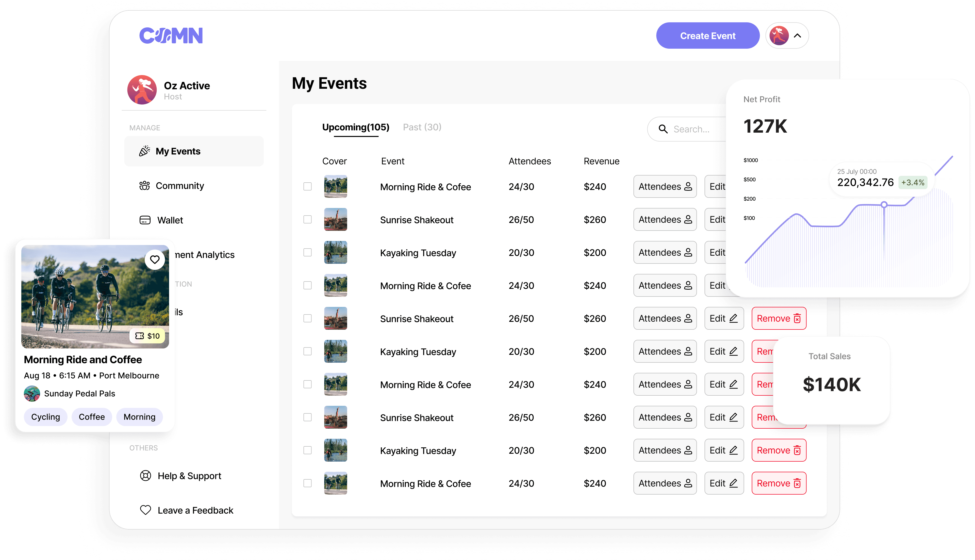
Task: Open Attendees for first Kayaking Tuesday row
Action: pos(665,253)
